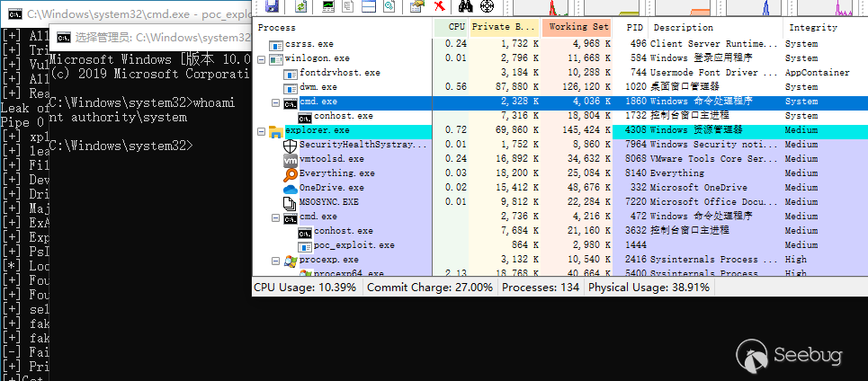Collapse the System-integrity cmd.exe node

click(x=275, y=102)
